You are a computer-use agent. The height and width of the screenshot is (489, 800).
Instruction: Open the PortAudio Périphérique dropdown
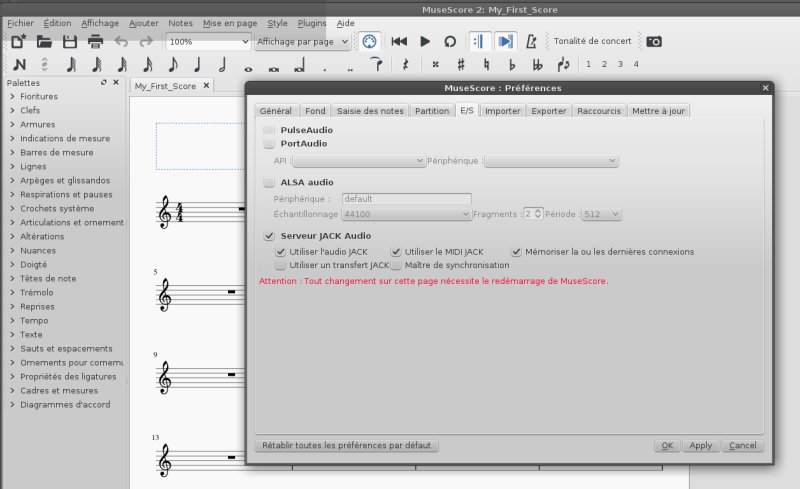coord(552,161)
